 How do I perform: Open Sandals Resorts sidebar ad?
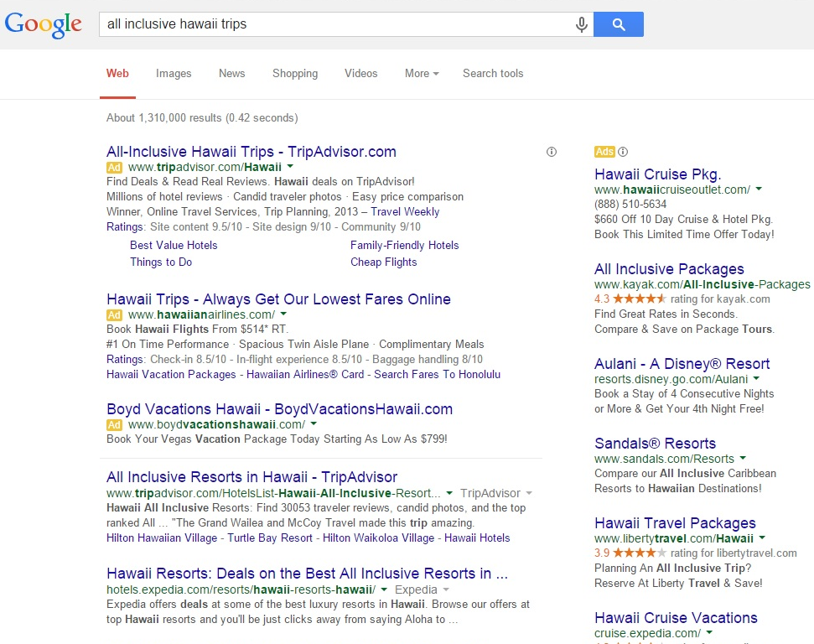click(x=656, y=444)
